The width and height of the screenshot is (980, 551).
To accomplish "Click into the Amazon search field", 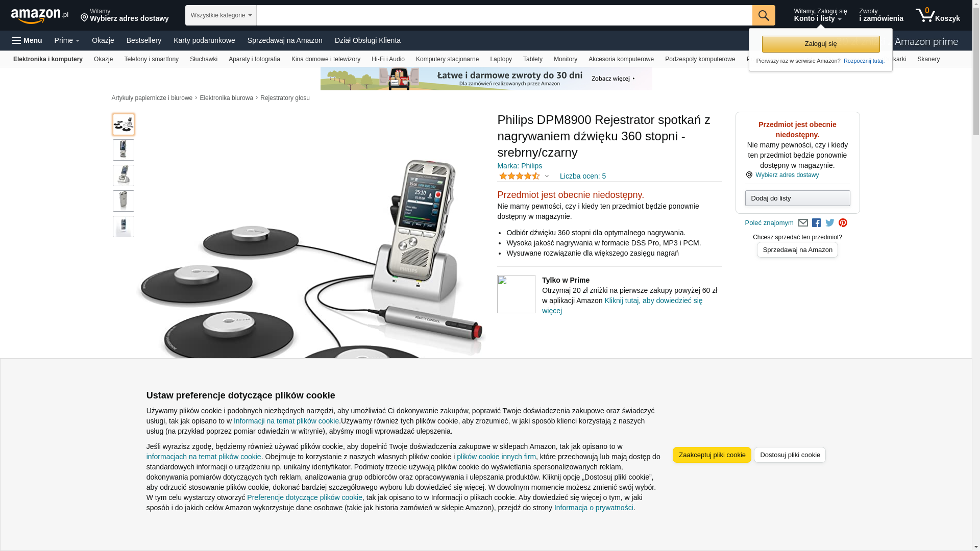I will pyautogui.click(x=504, y=15).
